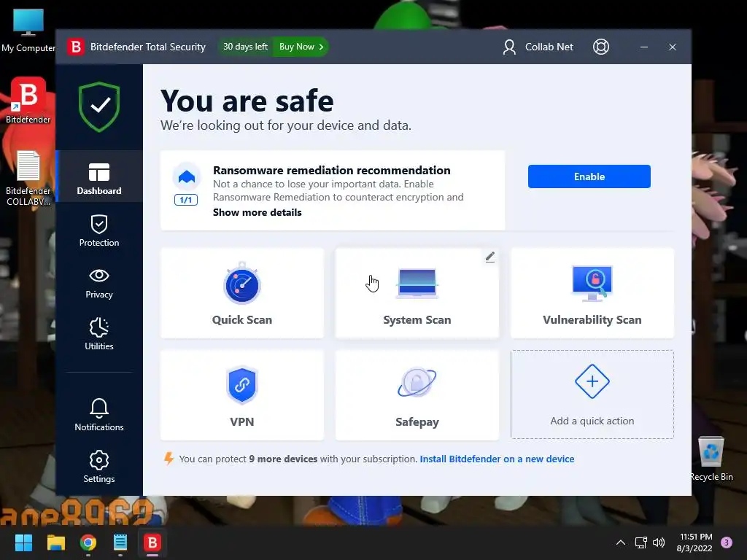
Task: Open Bitdefender Settings
Action: (x=99, y=467)
